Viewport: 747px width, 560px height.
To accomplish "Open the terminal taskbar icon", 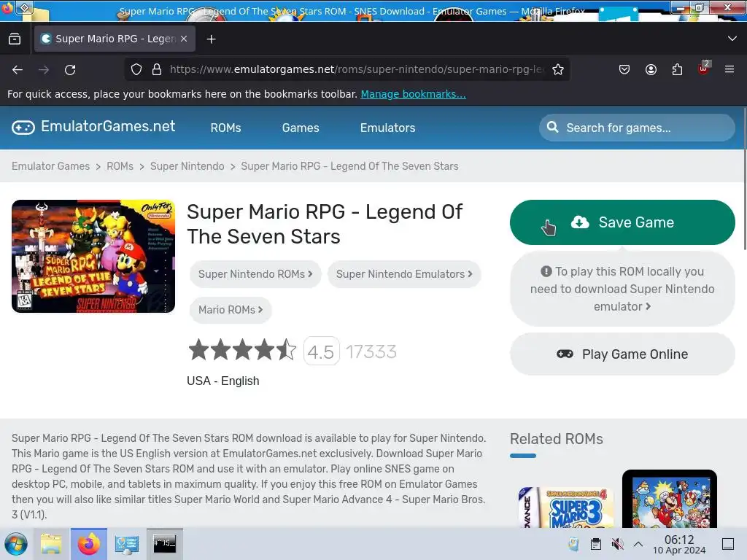I will click(164, 543).
